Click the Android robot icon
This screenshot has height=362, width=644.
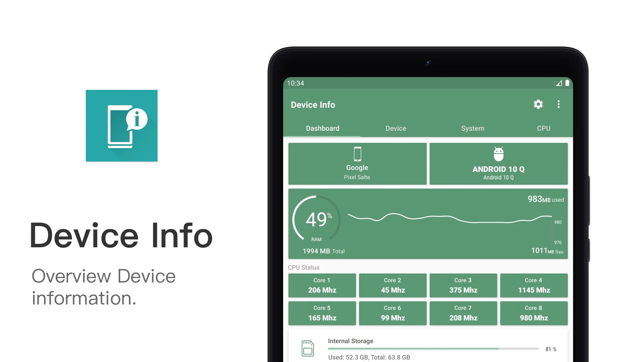coord(498,154)
